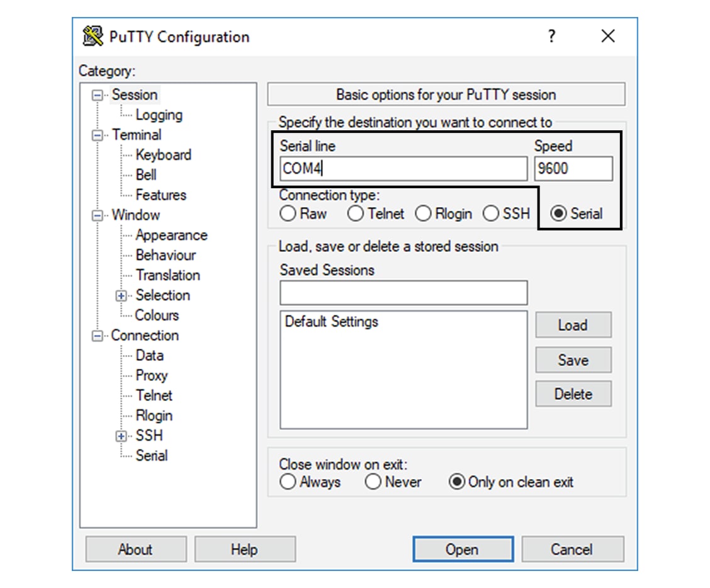Select the SSH connection type radio
Image resolution: width=710 pixels, height=588 pixels.
click(491, 213)
